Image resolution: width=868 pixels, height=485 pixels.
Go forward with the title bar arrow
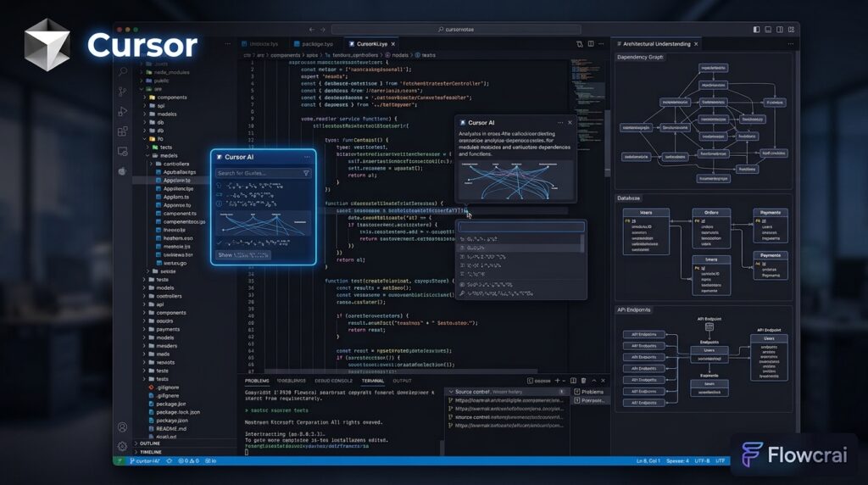click(x=323, y=30)
